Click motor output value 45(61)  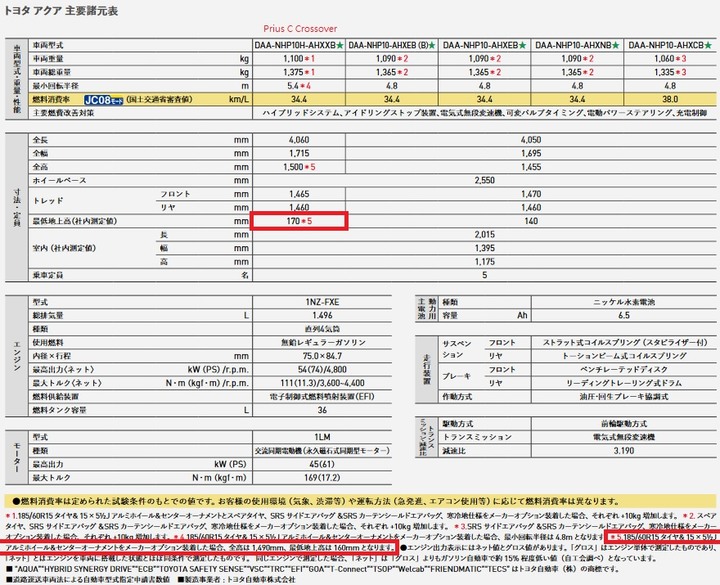[322, 464]
